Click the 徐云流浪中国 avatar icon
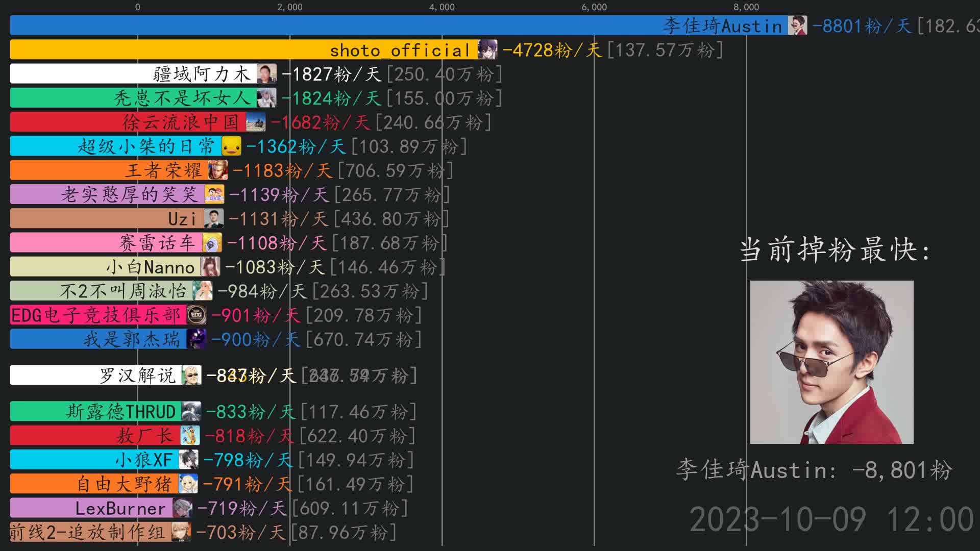This screenshot has height=551, width=980. tap(256, 122)
